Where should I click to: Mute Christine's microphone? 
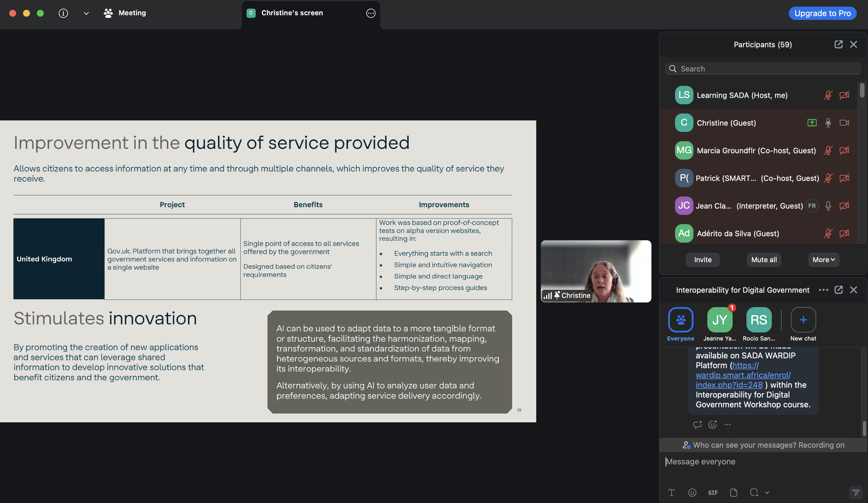(x=828, y=123)
